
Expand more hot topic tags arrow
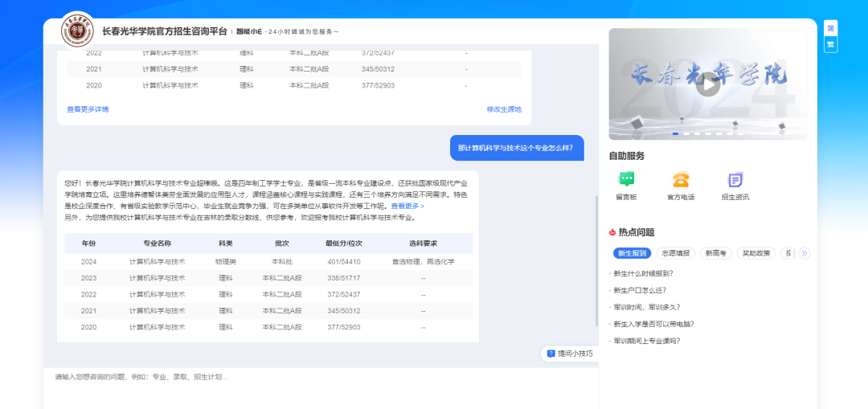(x=805, y=253)
